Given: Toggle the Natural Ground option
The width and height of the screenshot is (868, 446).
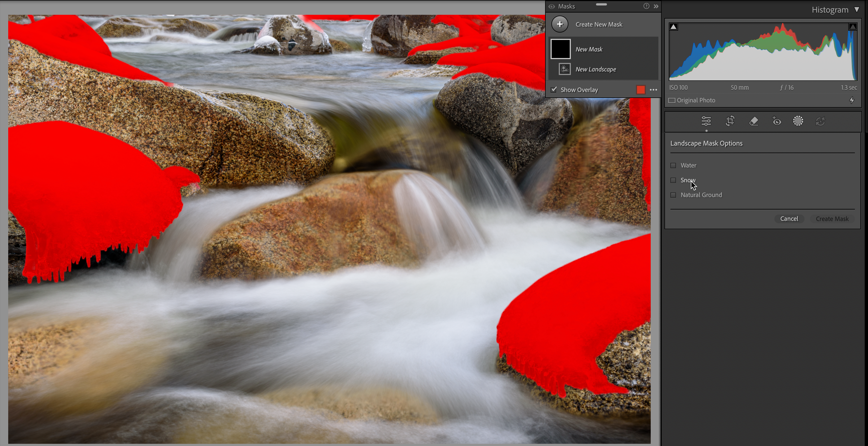Looking at the screenshot, I should point(673,195).
